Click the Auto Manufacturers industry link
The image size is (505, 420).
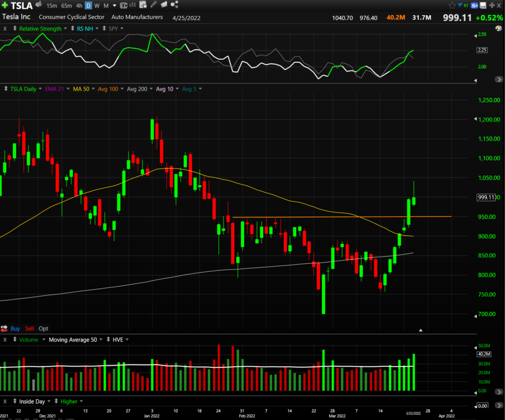click(137, 17)
